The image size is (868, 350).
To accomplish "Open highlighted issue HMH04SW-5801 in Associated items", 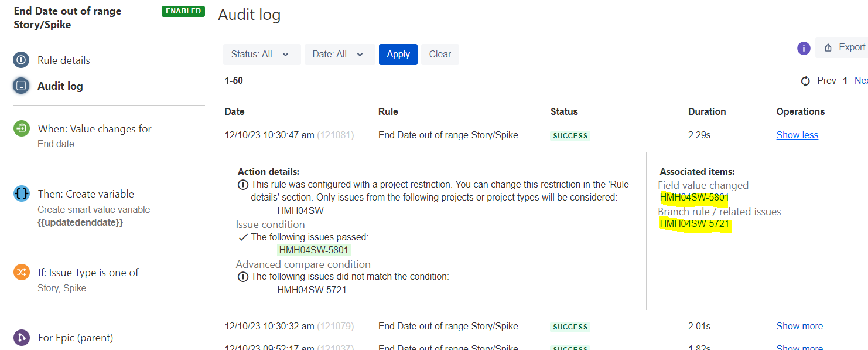I will 694,198.
